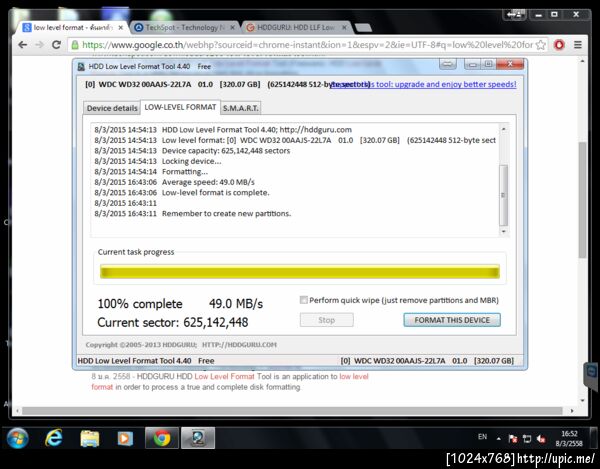Open a new Chrome tab
The width and height of the screenshot is (600, 469).
tap(363, 28)
